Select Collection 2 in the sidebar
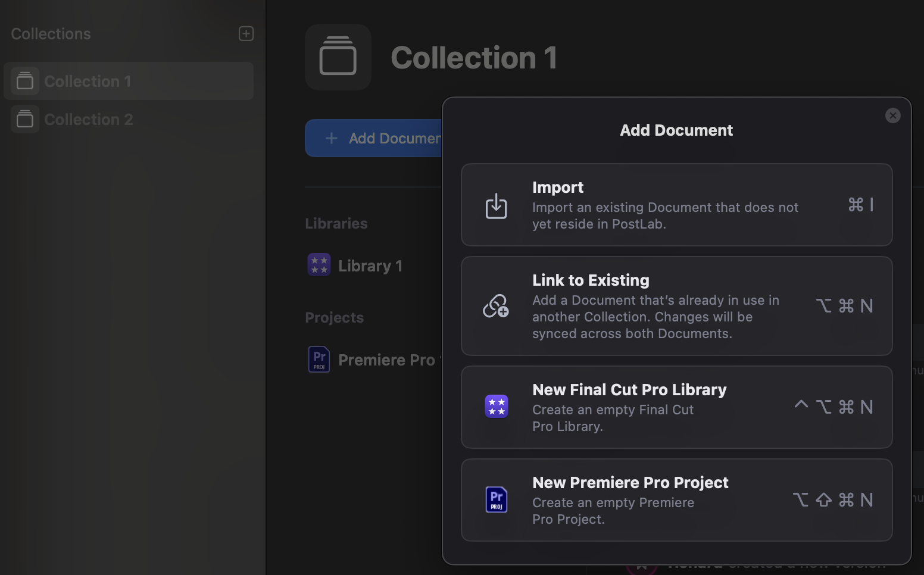This screenshot has width=924, height=575. coord(129,119)
